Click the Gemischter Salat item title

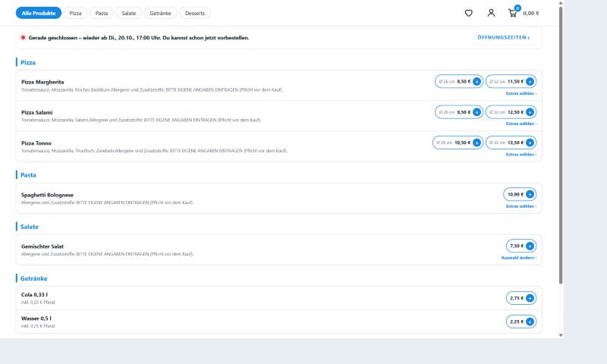[42, 246]
